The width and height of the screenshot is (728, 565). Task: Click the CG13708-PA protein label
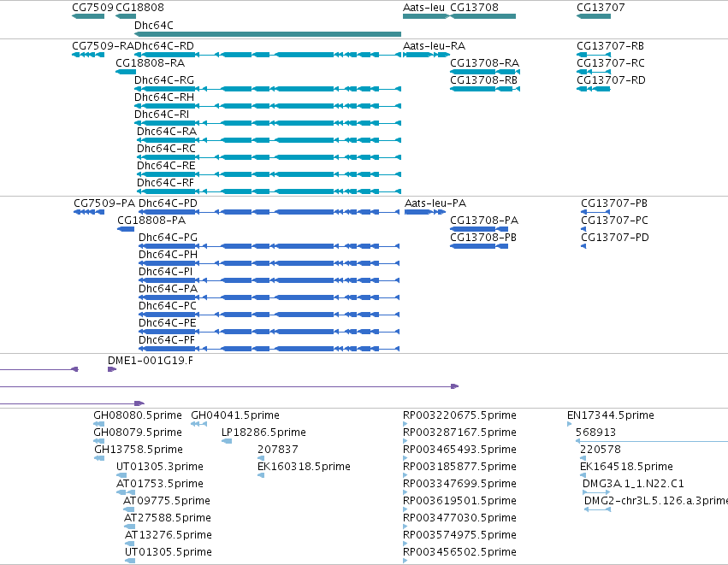(x=484, y=221)
